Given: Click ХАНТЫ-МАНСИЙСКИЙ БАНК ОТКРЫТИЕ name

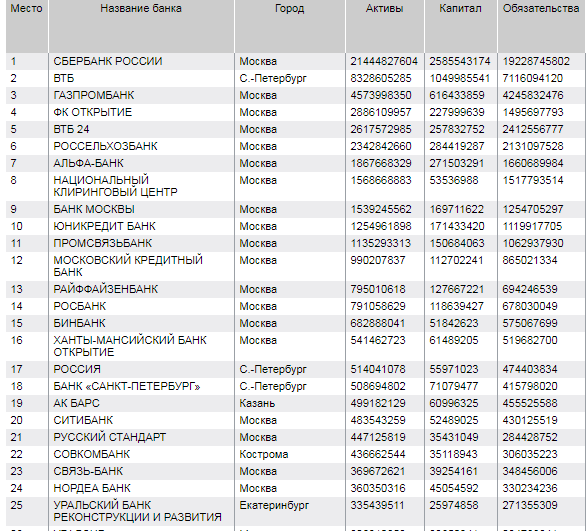Looking at the screenshot, I should 130,346.
